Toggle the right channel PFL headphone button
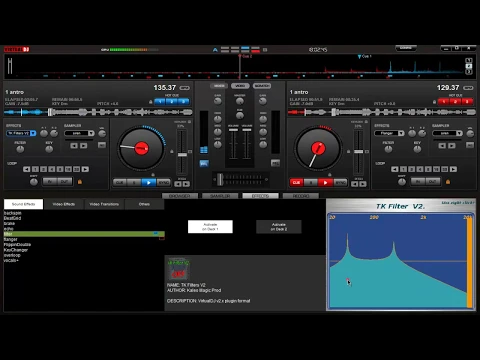Image resolution: width=480 pixels, height=360 pixels. pos(275,163)
